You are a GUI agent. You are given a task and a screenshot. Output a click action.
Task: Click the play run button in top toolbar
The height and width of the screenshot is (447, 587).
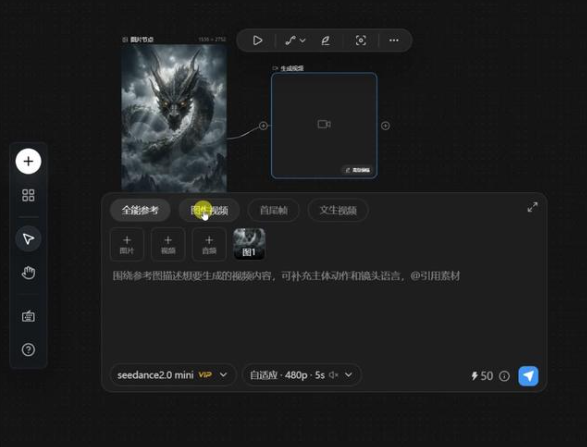257,40
